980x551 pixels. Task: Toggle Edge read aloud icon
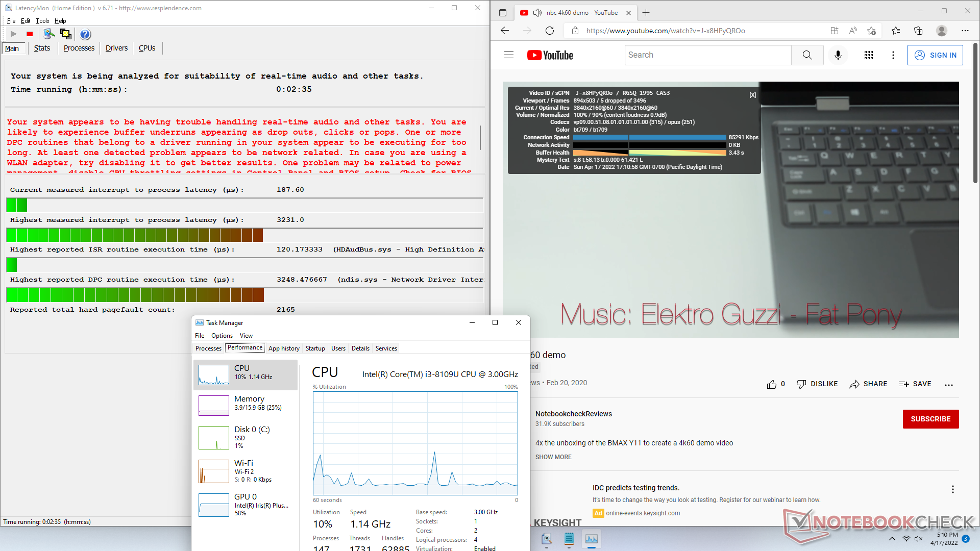[853, 31]
